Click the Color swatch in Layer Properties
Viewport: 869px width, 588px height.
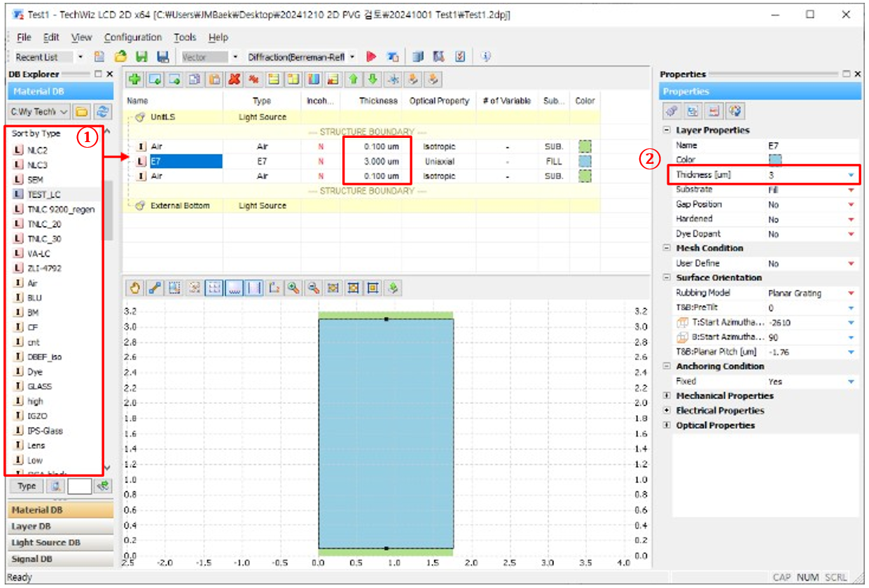pos(775,160)
